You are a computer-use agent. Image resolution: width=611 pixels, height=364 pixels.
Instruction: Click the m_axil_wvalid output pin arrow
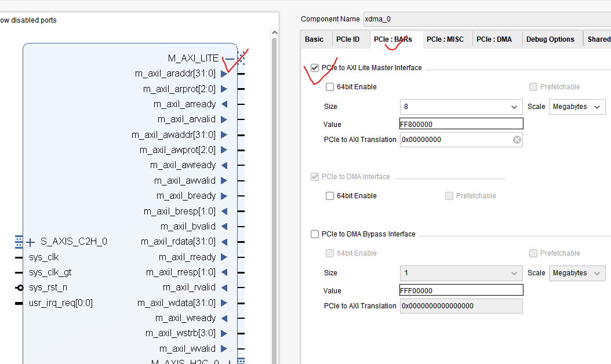(x=224, y=348)
